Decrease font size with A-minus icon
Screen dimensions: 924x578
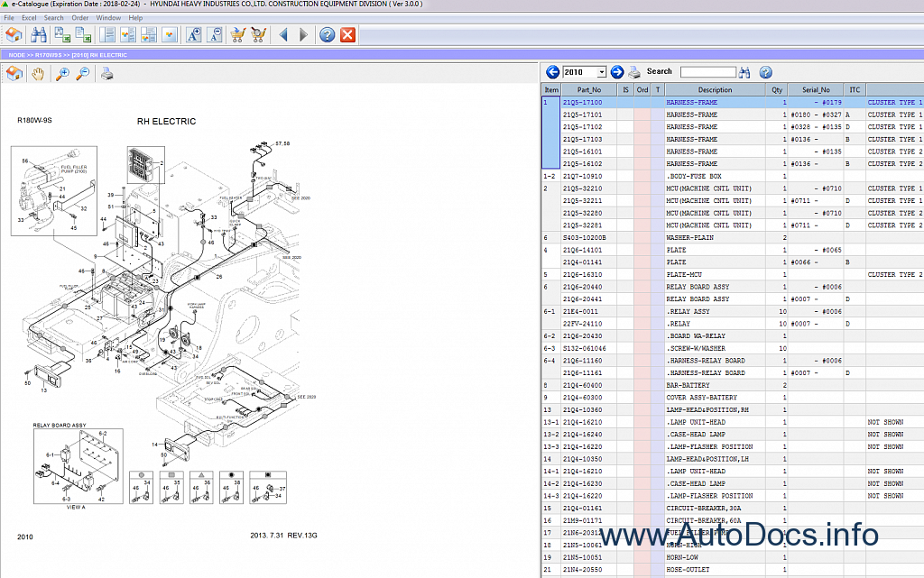coord(215,35)
